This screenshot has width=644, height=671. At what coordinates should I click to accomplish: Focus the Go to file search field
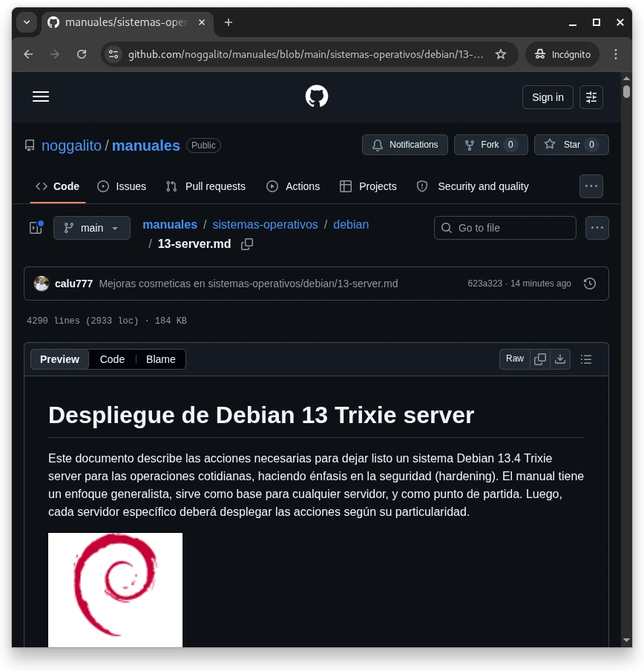pos(505,228)
